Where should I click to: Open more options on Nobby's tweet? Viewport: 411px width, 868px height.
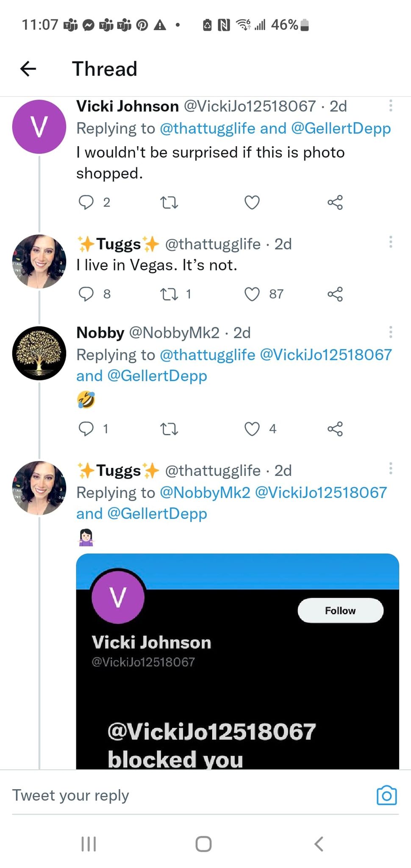391,332
